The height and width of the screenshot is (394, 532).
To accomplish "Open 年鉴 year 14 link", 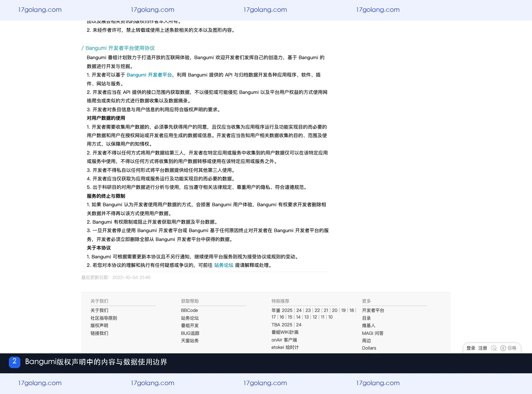I will [298, 317].
